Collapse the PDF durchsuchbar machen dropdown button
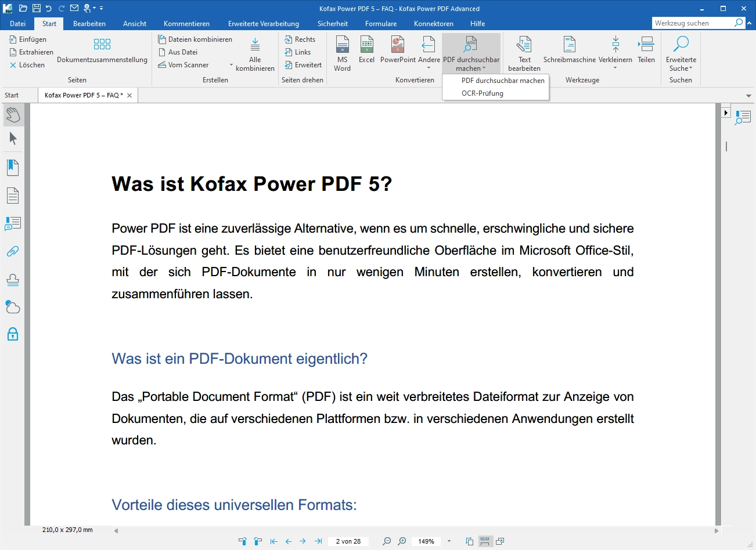Screen dimensions: 756x550 471,53
